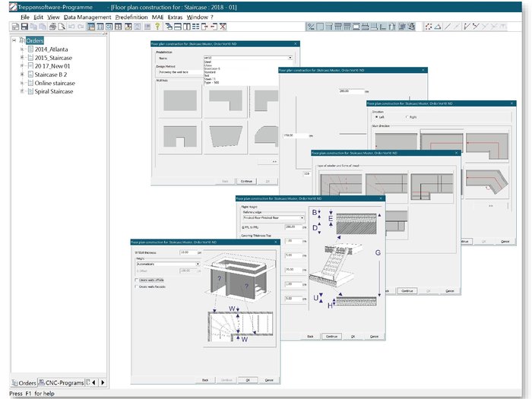The height and width of the screenshot is (399, 532).
Task: Expand the 2015_Staircase tree node
Action: (x=22, y=58)
